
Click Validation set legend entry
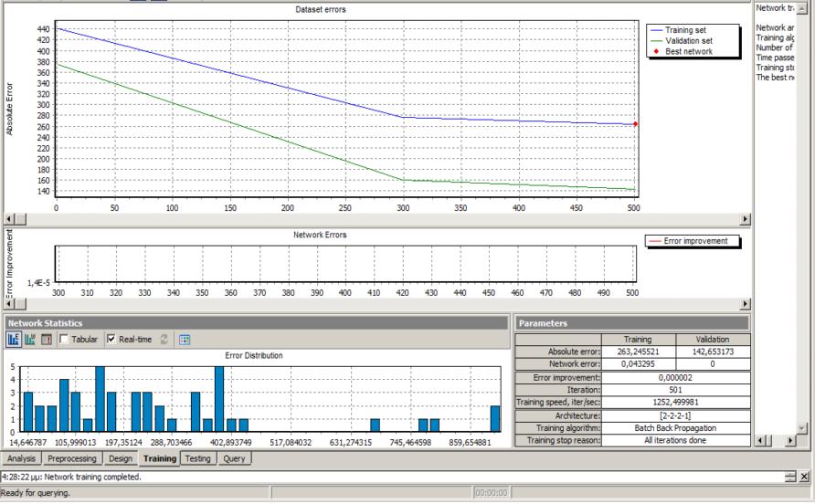pyautogui.click(x=682, y=40)
